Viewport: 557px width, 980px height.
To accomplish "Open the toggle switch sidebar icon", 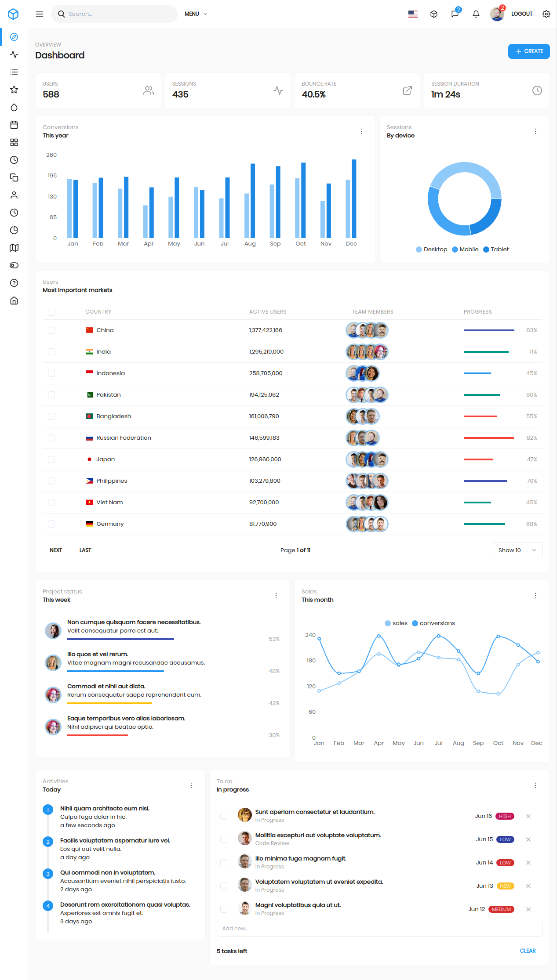I will click(x=14, y=265).
